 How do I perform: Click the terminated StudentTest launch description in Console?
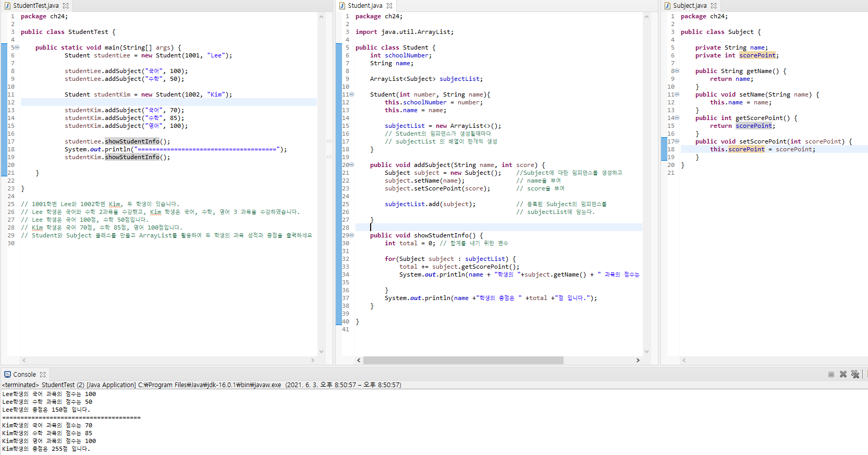coord(201,385)
